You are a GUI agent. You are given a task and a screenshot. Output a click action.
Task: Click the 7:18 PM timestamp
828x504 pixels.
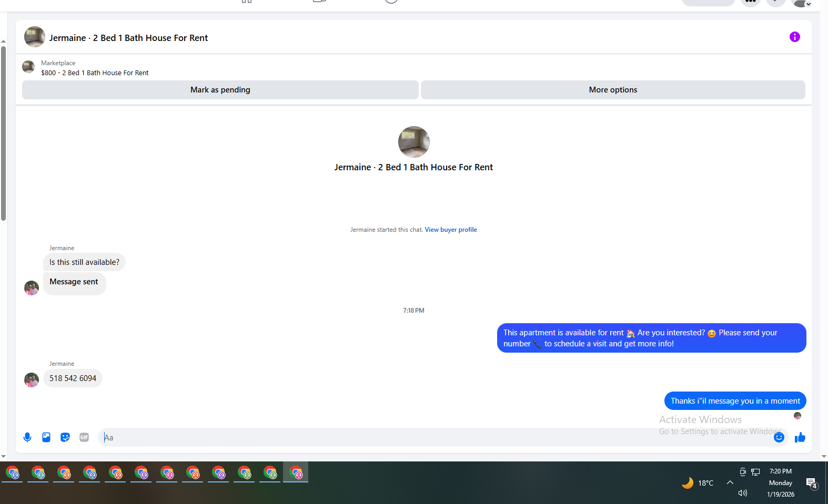413,311
